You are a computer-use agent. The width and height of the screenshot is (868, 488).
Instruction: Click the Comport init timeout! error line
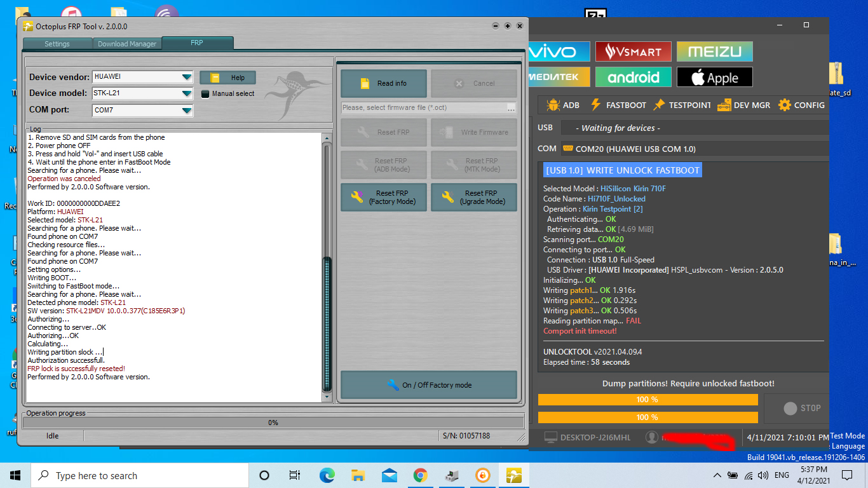(580, 331)
